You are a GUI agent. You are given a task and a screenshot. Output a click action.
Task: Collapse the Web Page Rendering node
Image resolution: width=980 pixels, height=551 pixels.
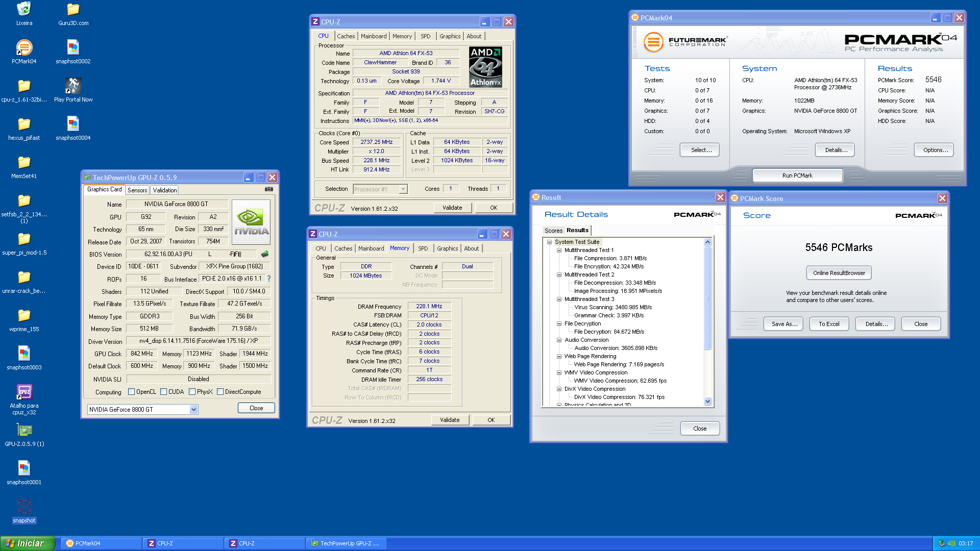click(x=559, y=356)
